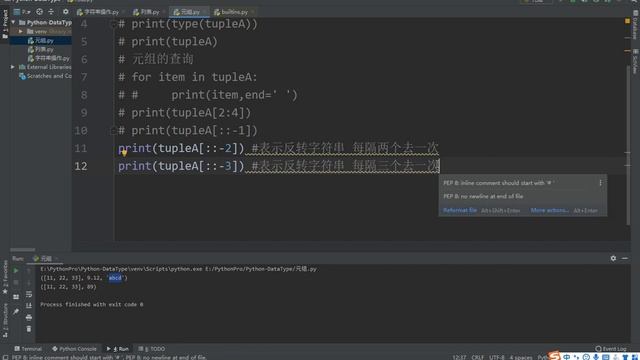Click Restore Layout icon in Run toolbar
This screenshot has width=640, height=360.
coord(16,297)
